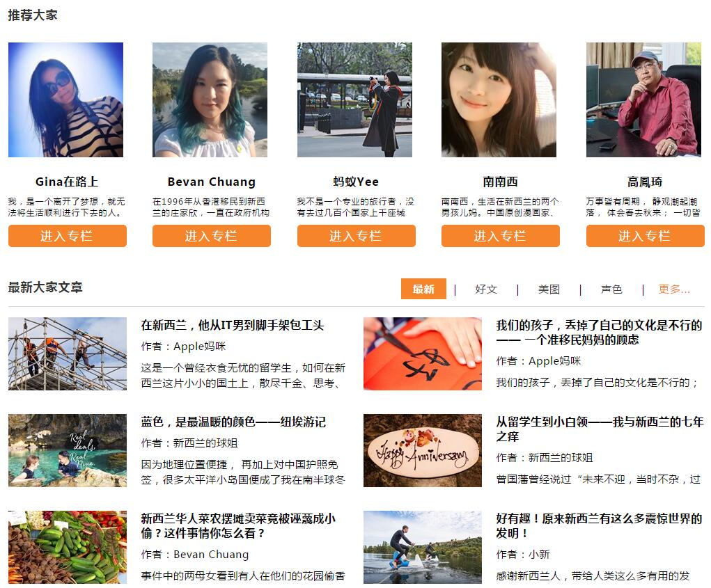Switch to the 声色 tab
711x588 pixels.
click(x=611, y=289)
